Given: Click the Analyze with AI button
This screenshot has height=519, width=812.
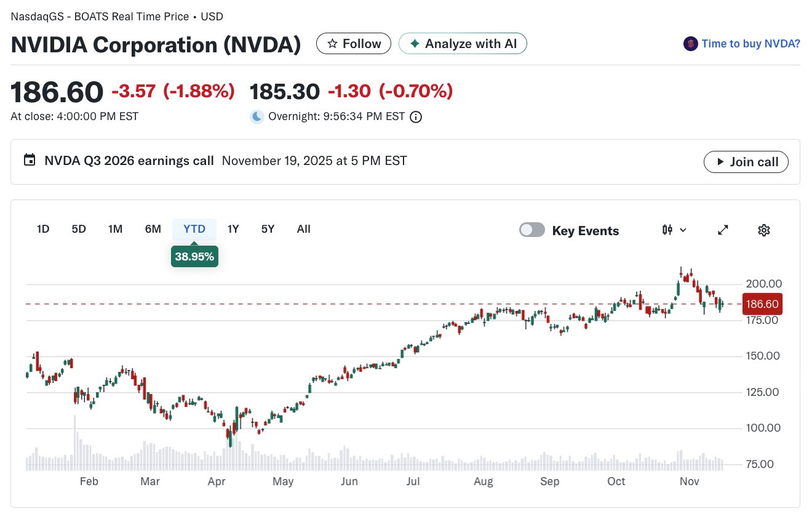Looking at the screenshot, I should coord(463,44).
